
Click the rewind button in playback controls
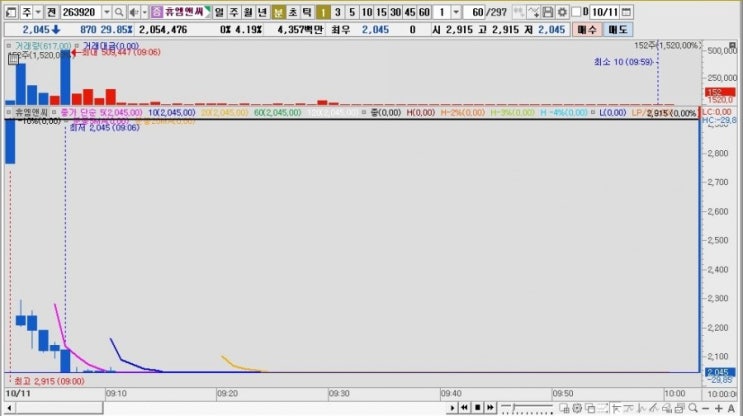[464, 407]
